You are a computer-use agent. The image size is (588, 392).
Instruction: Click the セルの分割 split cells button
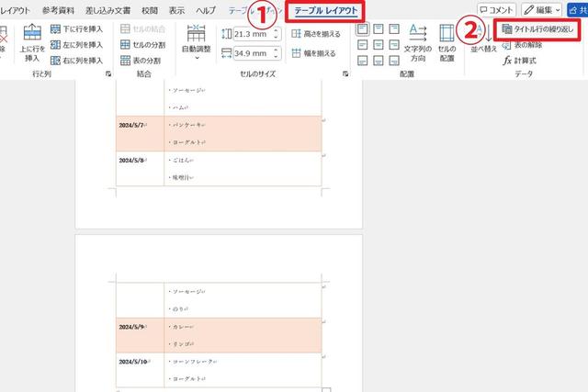point(143,45)
